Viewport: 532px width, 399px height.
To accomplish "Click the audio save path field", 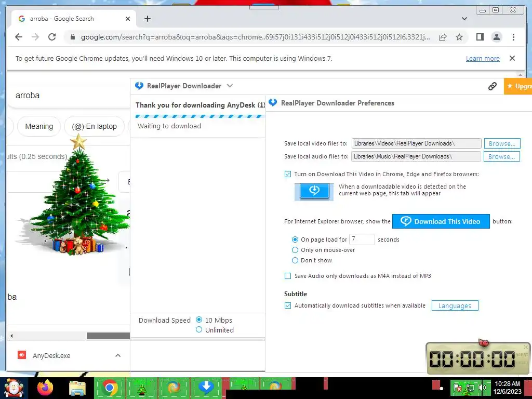I will tap(416, 156).
